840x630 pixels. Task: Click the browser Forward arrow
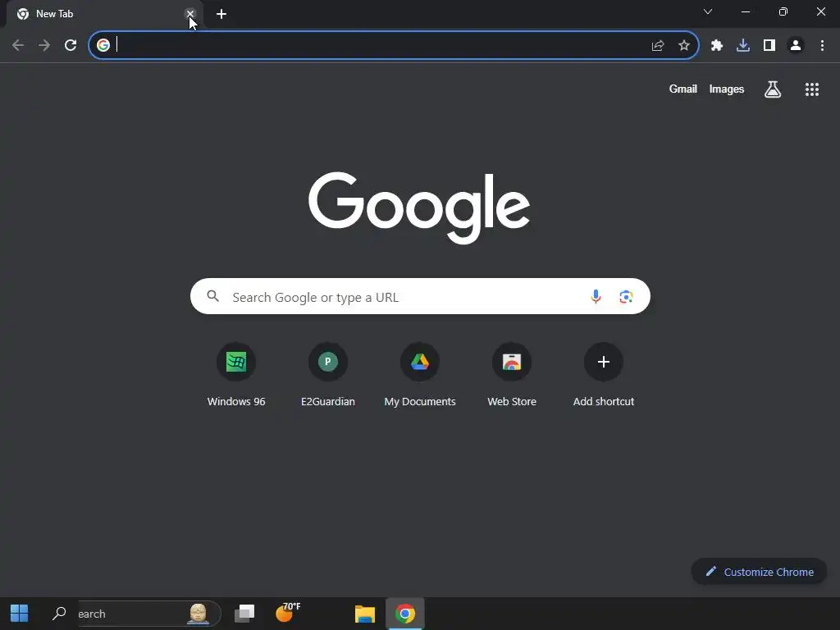44,45
